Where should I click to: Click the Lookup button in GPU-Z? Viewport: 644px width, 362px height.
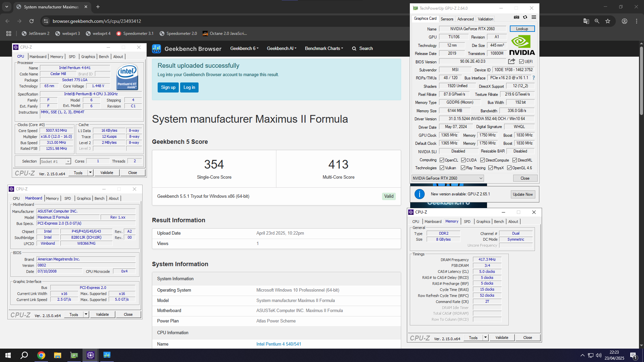pyautogui.click(x=522, y=29)
